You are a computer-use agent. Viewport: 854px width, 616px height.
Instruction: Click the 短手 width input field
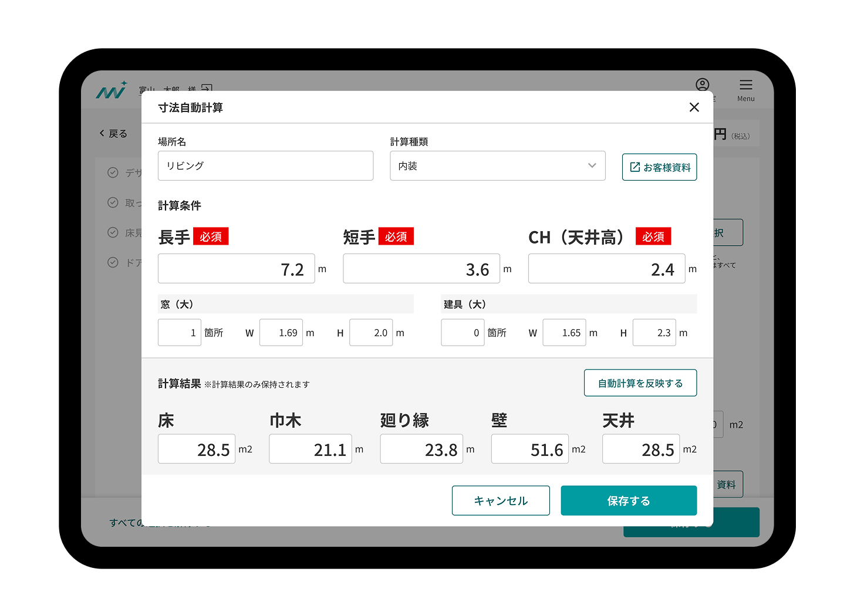click(421, 269)
